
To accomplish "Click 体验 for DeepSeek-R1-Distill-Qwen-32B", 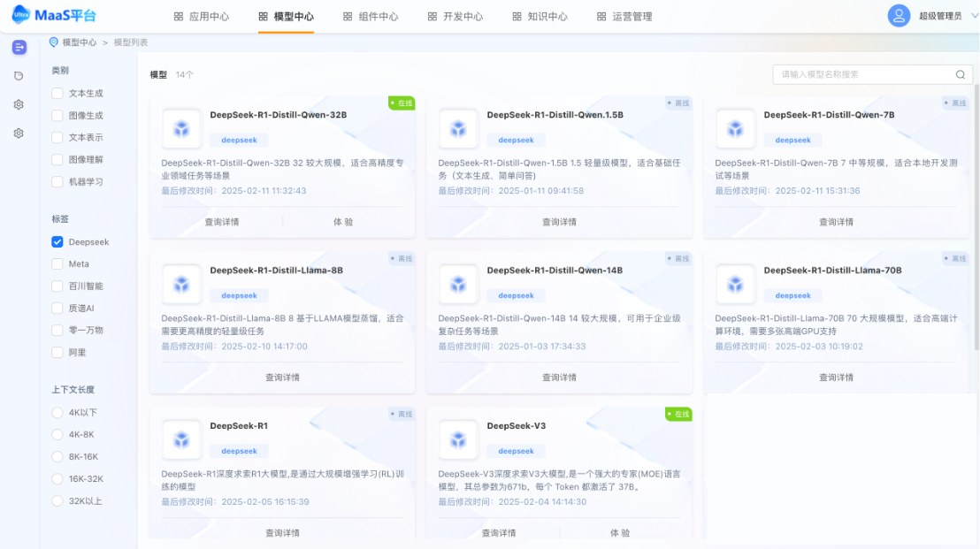I will [x=343, y=222].
